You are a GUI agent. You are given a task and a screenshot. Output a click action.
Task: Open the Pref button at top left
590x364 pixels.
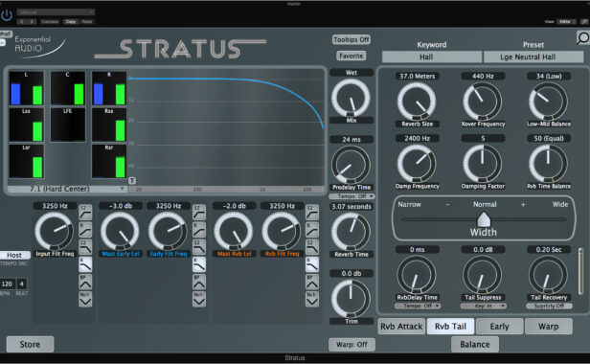tap(6, 34)
